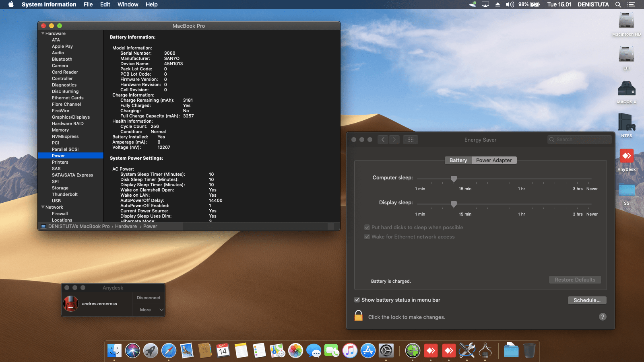Open the Apple menu
The height and width of the screenshot is (362, 644).
coord(11,4)
